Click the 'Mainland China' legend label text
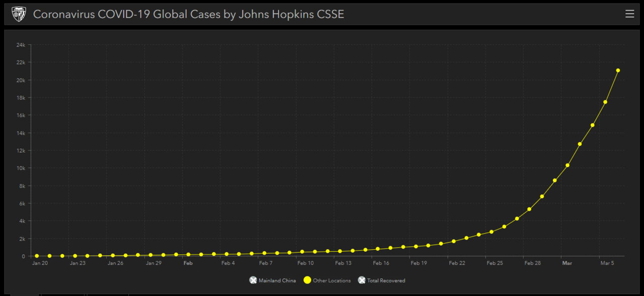 277,280
